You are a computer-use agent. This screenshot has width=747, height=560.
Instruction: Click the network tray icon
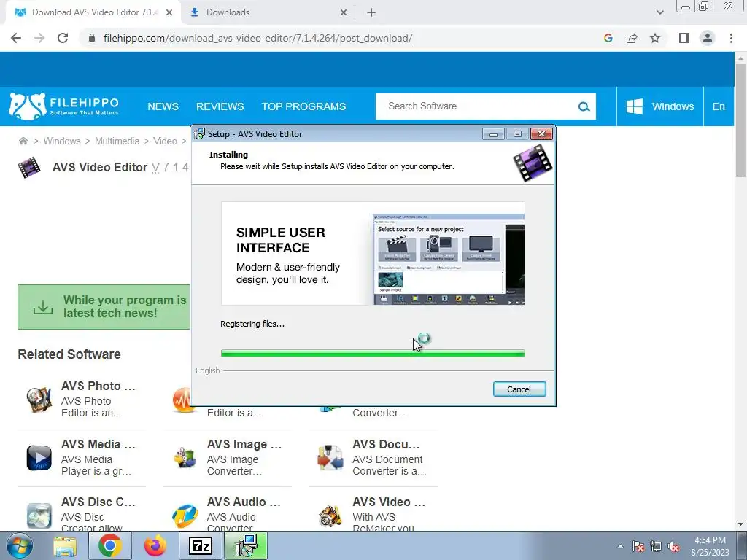[656, 547]
